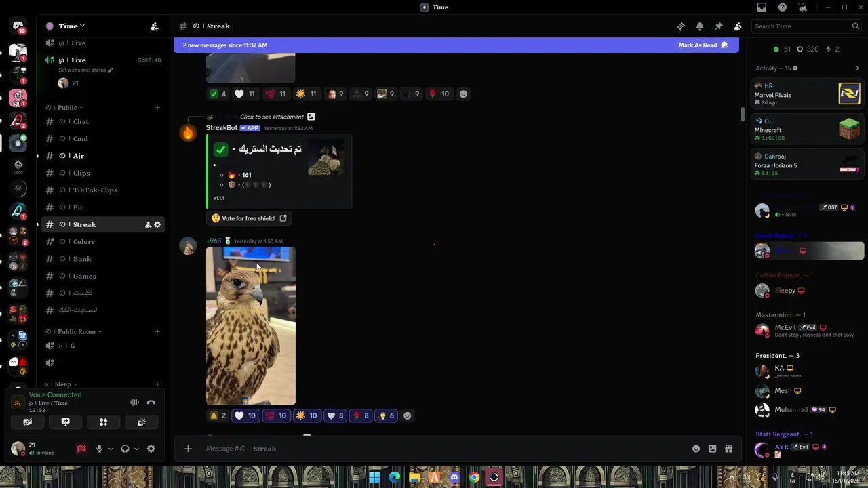Jump via new messages banner text
Image resolution: width=868 pixels, height=488 pixels.
[x=224, y=45]
